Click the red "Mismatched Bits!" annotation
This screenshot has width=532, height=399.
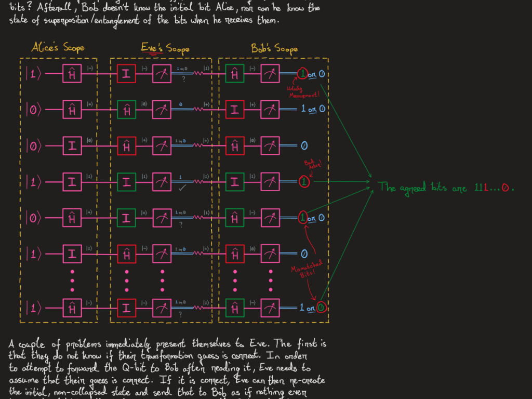[x=302, y=272]
